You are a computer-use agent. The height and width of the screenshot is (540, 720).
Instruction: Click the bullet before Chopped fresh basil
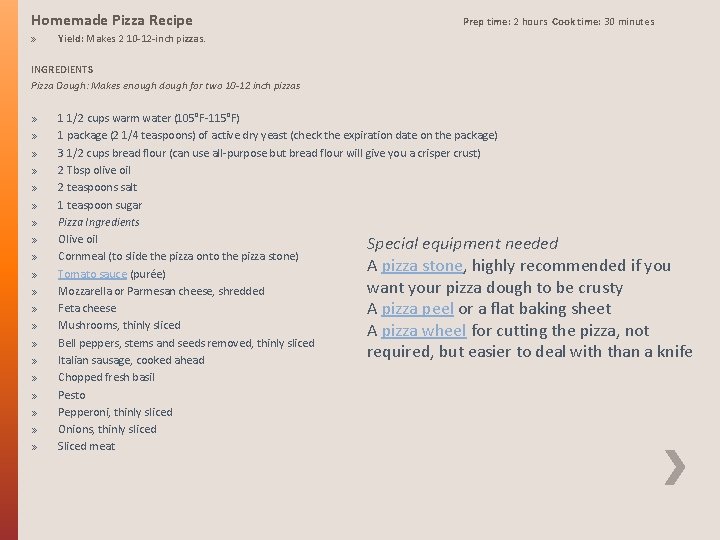click(34, 378)
